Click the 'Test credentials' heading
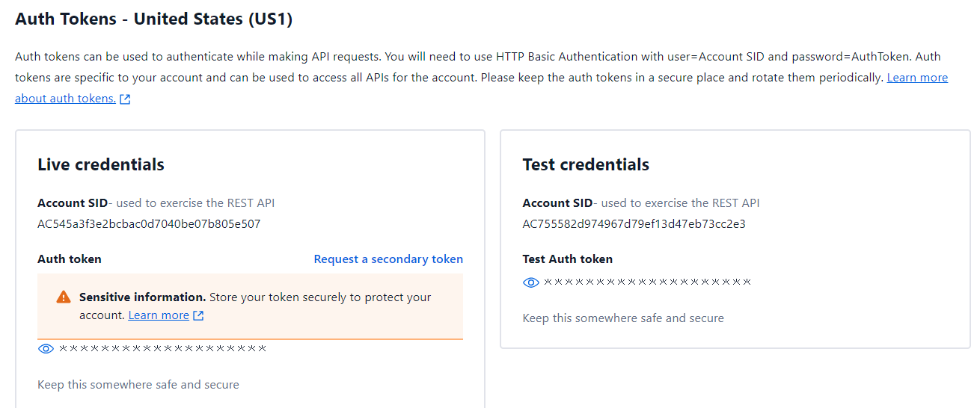Screen dimensions: 980x408 pos(586,164)
